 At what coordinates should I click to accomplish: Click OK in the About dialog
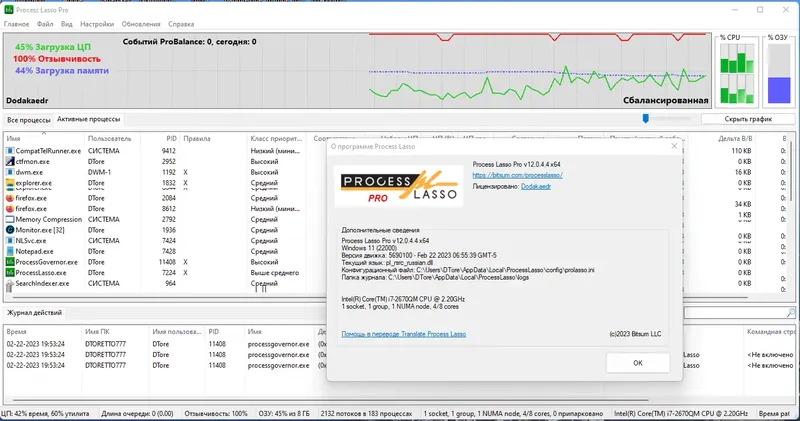(638, 363)
